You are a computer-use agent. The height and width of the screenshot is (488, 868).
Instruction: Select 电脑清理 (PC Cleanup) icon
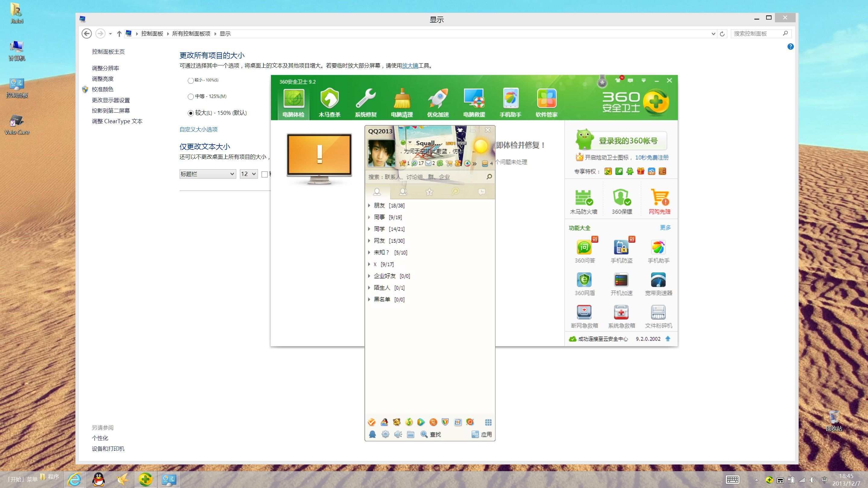[401, 101]
